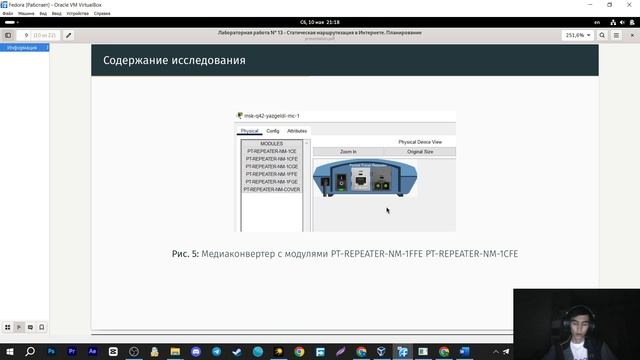The image size is (640, 360).
Task: Click the Physical tab in screenshot
Action: point(249,131)
